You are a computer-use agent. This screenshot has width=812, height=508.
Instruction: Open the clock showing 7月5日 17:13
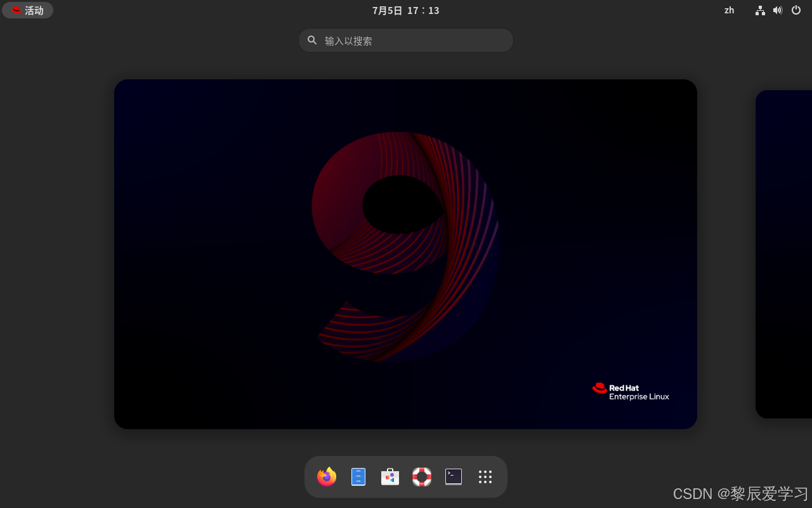click(406, 10)
